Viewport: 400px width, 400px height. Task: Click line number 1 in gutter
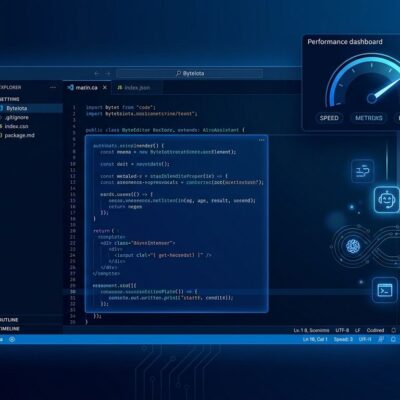tap(74, 107)
